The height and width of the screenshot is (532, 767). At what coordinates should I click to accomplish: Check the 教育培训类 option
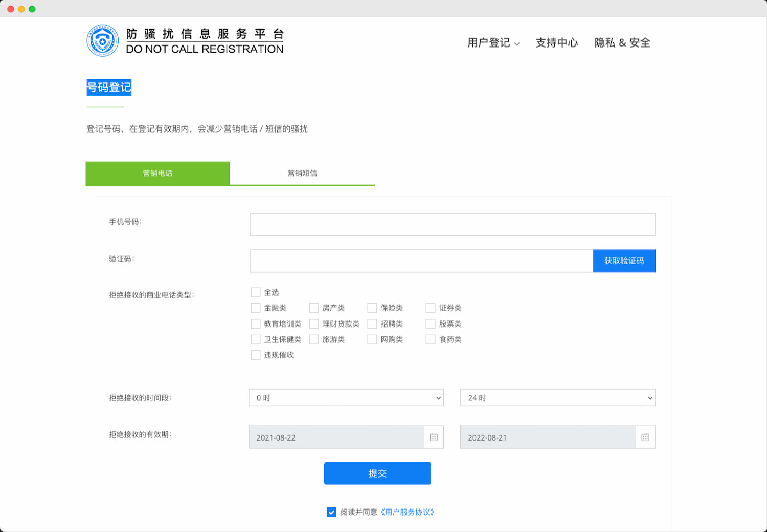(x=256, y=323)
